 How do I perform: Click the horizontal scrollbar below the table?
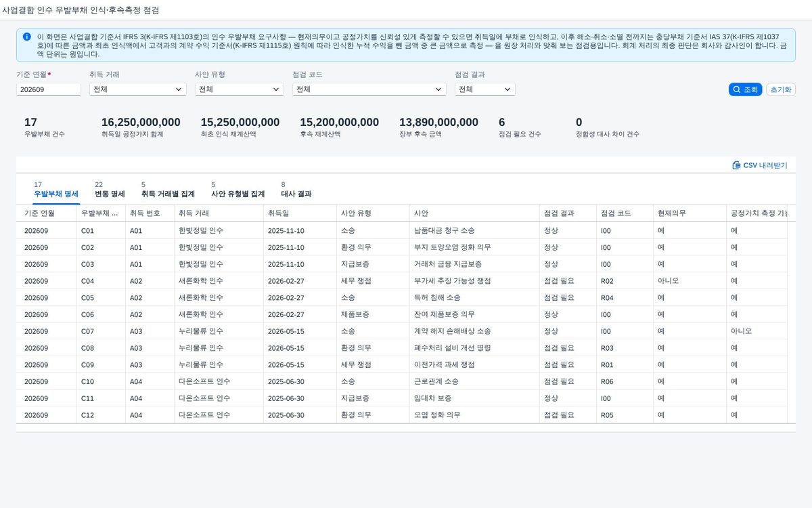click(406, 428)
